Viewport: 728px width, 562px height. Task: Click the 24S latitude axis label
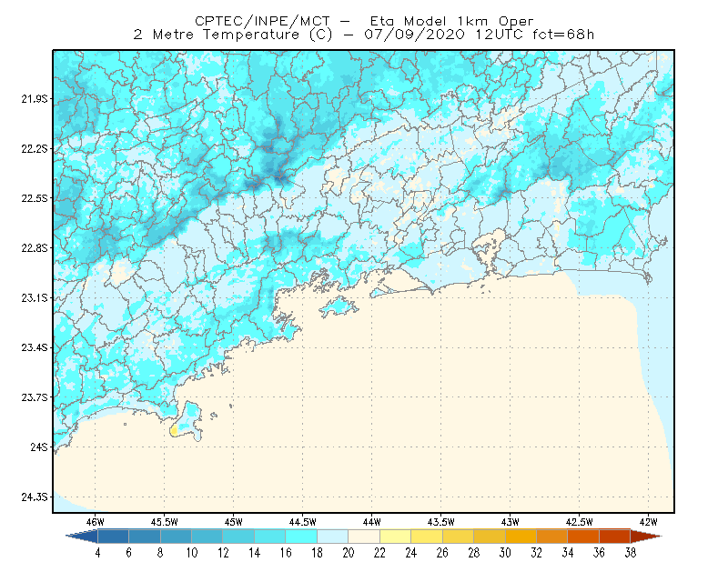39,447
